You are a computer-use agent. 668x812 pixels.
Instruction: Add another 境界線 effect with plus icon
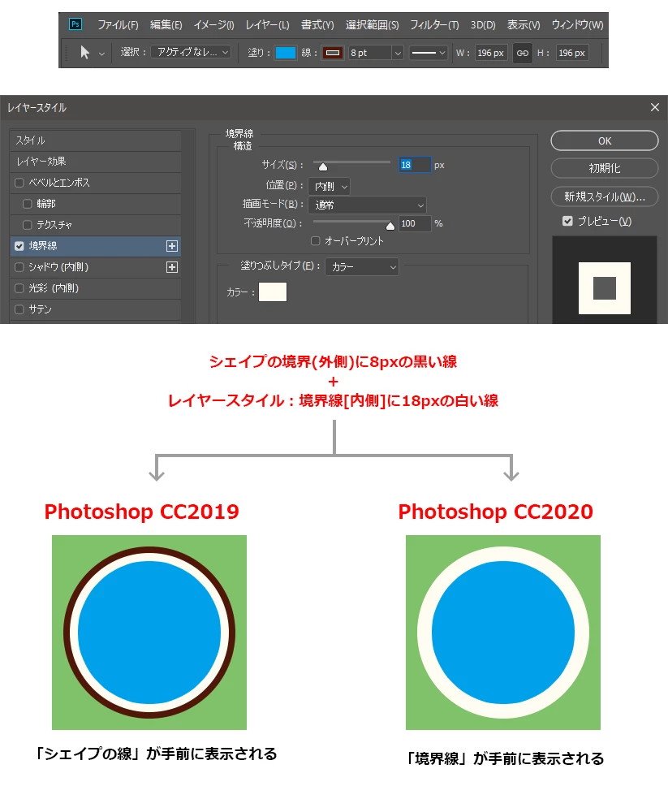(172, 246)
